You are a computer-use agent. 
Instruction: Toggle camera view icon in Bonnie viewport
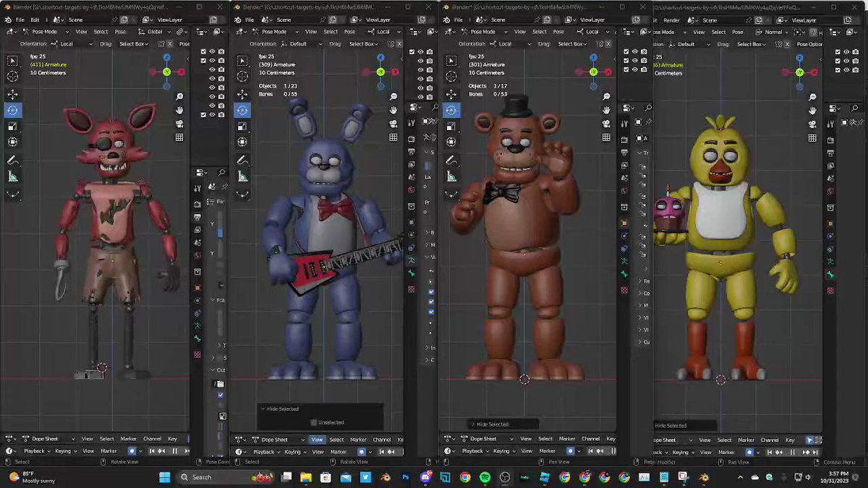393,124
